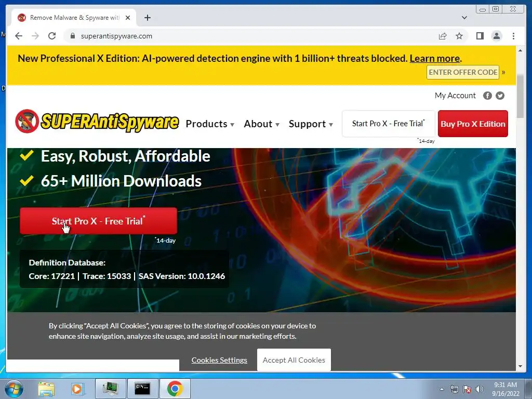Reload the page with the refresh icon

coord(52,36)
